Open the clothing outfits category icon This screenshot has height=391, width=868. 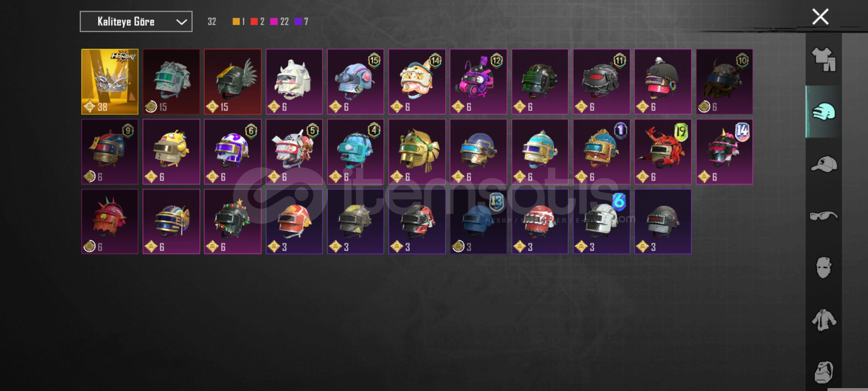[x=824, y=59]
